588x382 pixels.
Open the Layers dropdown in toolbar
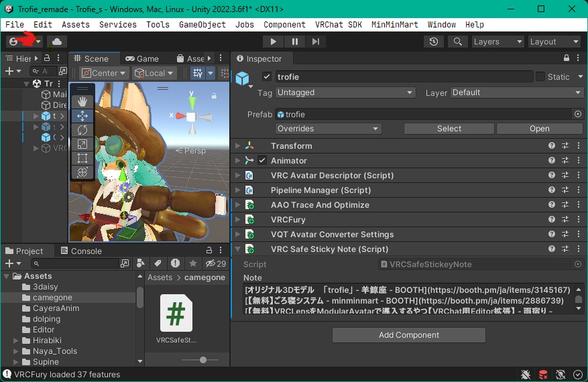497,42
